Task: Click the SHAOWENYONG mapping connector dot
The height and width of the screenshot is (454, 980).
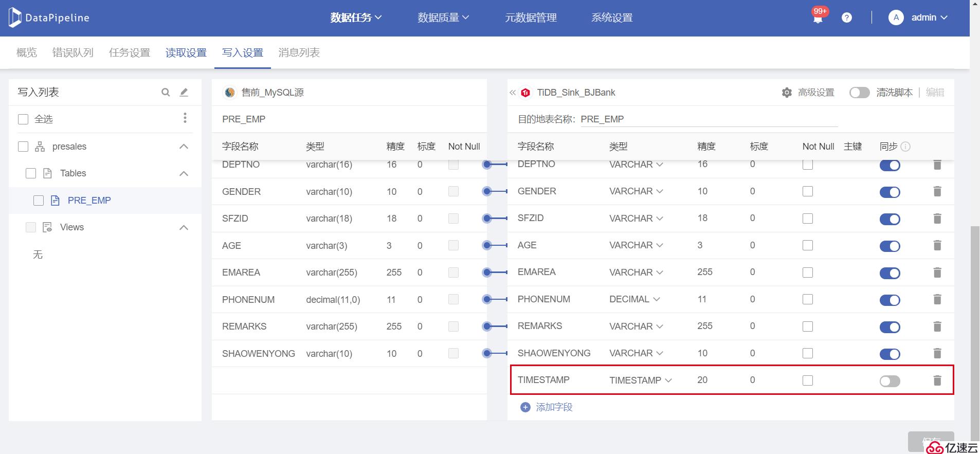Action: [x=487, y=353]
